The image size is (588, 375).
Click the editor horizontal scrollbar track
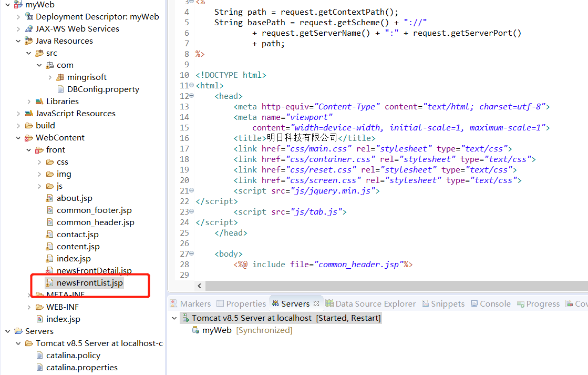(396, 286)
